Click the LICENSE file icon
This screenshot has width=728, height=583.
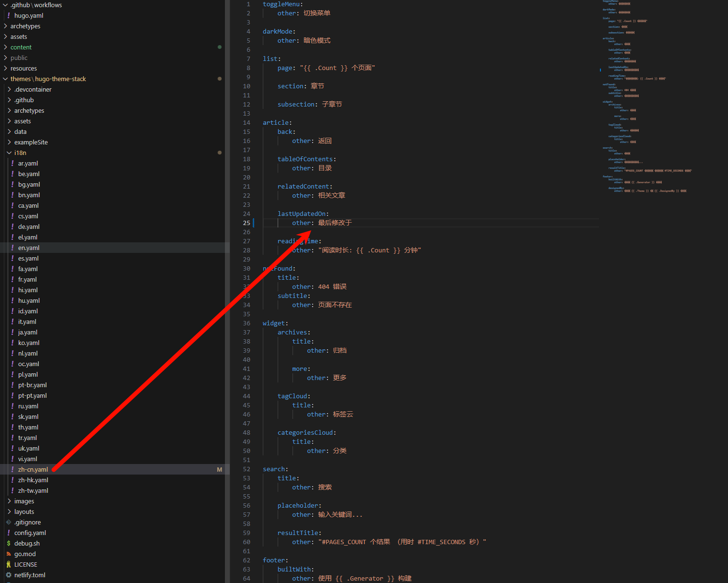(x=9, y=564)
